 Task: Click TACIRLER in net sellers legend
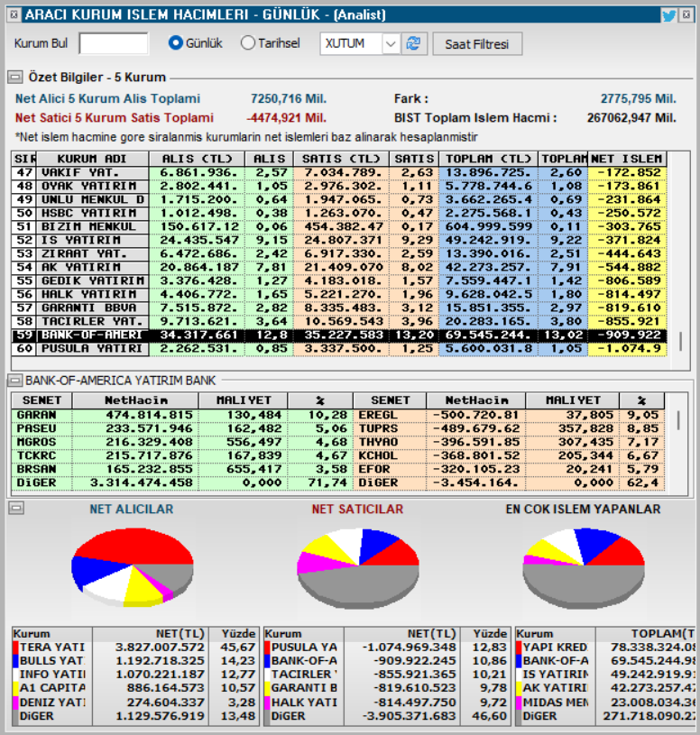[304, 675]
